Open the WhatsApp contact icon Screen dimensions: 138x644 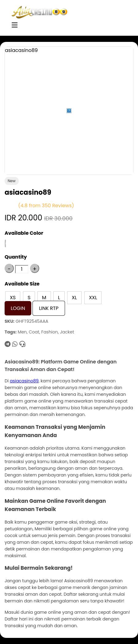coord(15,344)
